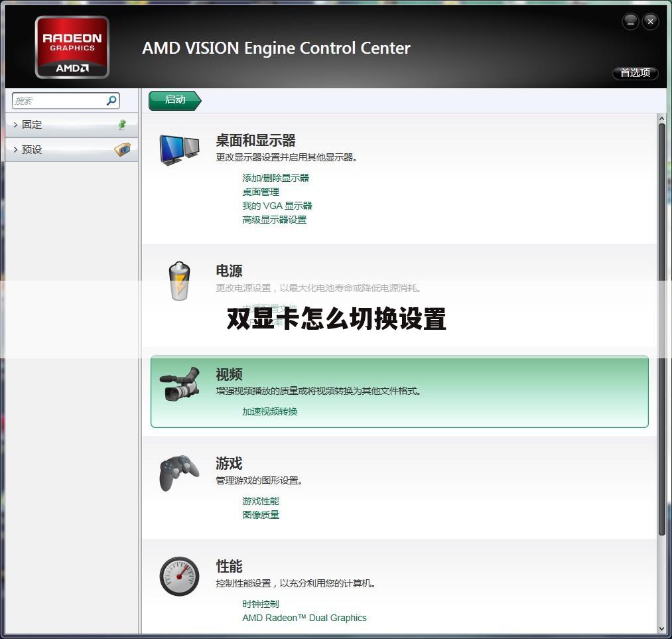Minimize the Control Center window
Viewport: 672px width, 639px height.
[x=630, y=21]
